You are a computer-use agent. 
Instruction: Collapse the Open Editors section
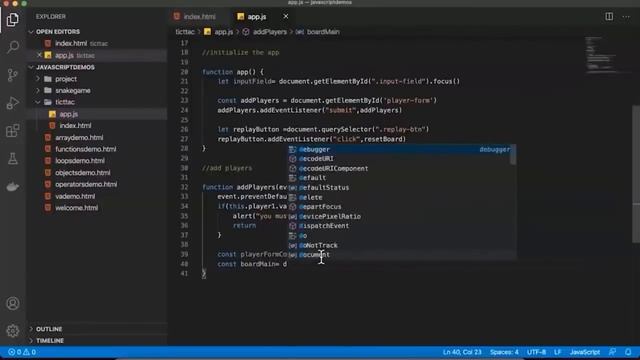pyautogui.click(x=58, y=31)
